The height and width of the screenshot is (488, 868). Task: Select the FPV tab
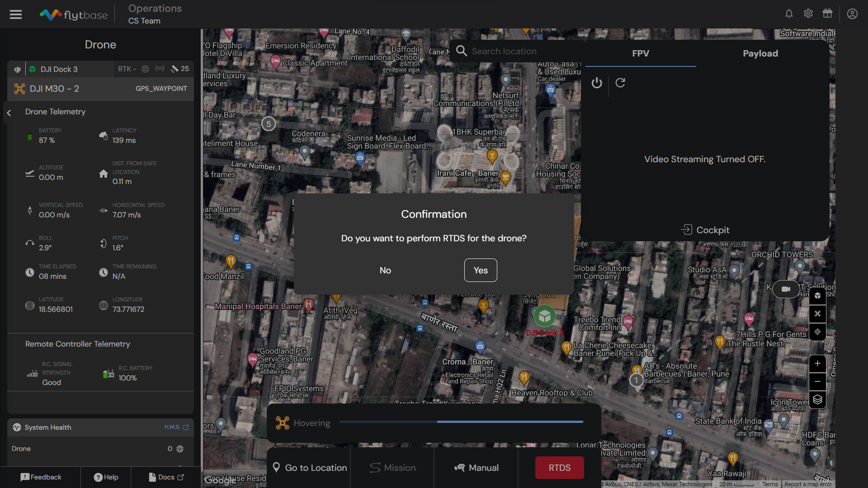[x=641, y=53]
